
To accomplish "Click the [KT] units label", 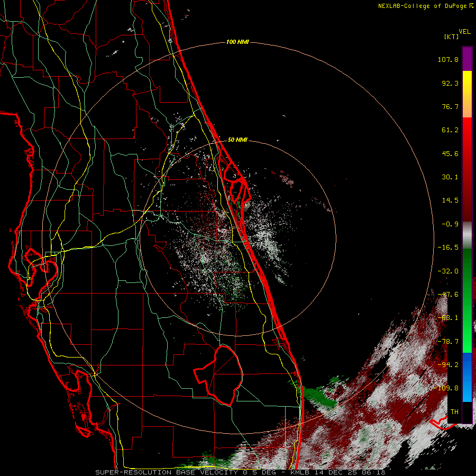I will click(451, 36).
